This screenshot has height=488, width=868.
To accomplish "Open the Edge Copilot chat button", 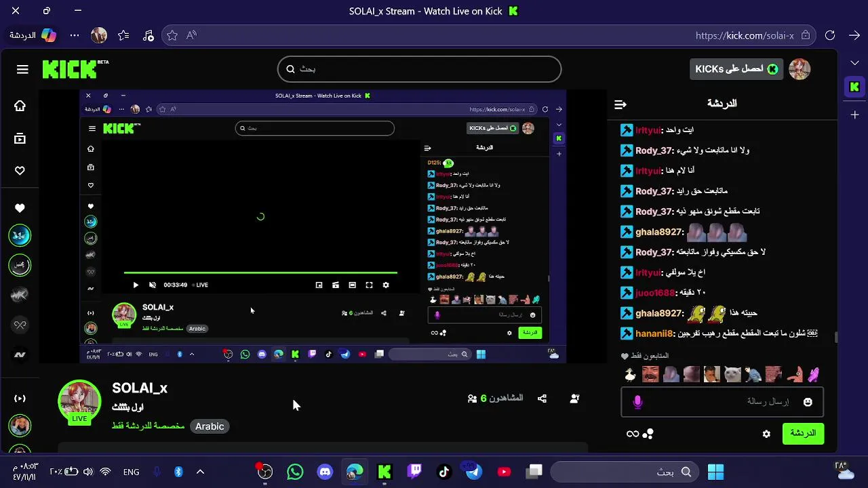I will pos(33,35).
